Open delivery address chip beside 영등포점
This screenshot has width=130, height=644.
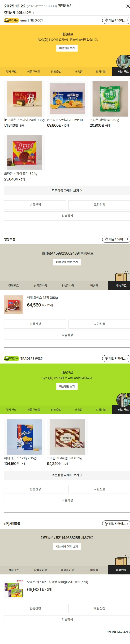click(116, 239)
